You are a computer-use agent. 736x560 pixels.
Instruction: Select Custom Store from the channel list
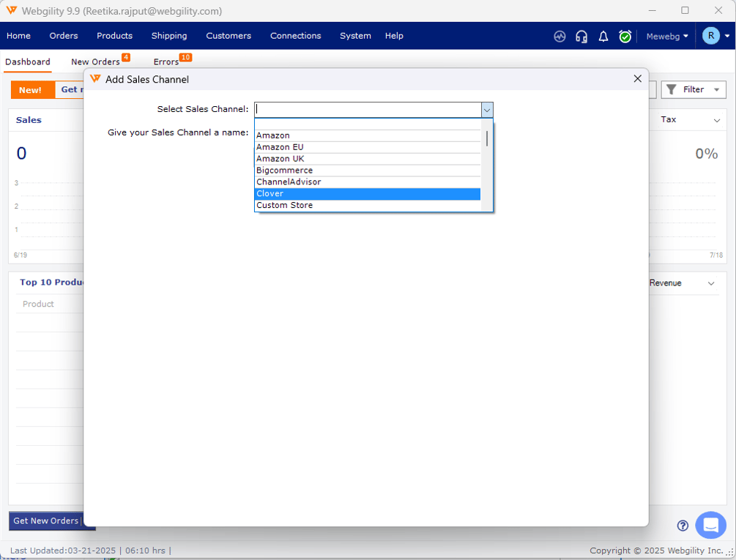368,206
